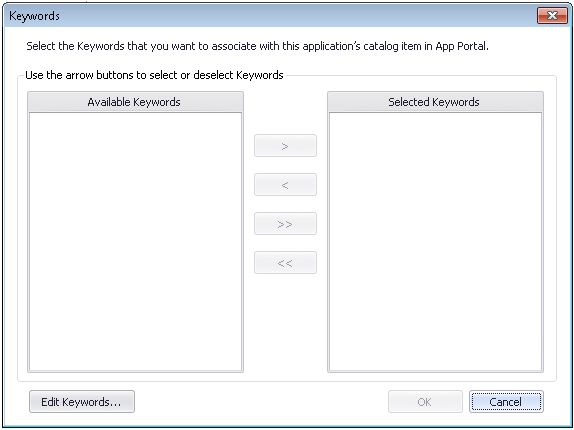The image size is (574, 430).
Task: Add the highlighted keyword to Selected Keywords
Action: point(285,146)
